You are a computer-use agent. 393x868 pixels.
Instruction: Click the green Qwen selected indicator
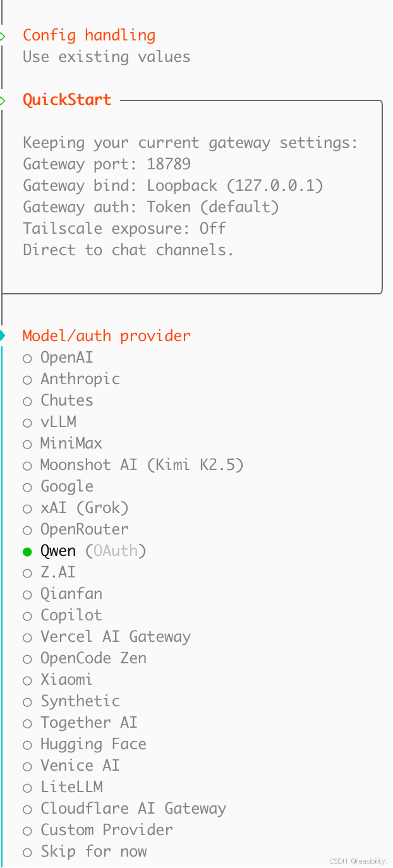pyautogui.click(x=27, y=552)
